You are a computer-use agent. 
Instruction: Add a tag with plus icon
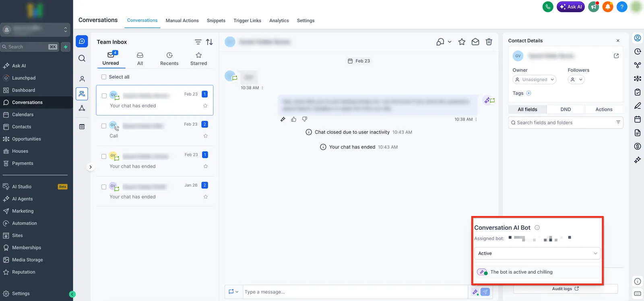pyautogui.click(x=529, y=93)
